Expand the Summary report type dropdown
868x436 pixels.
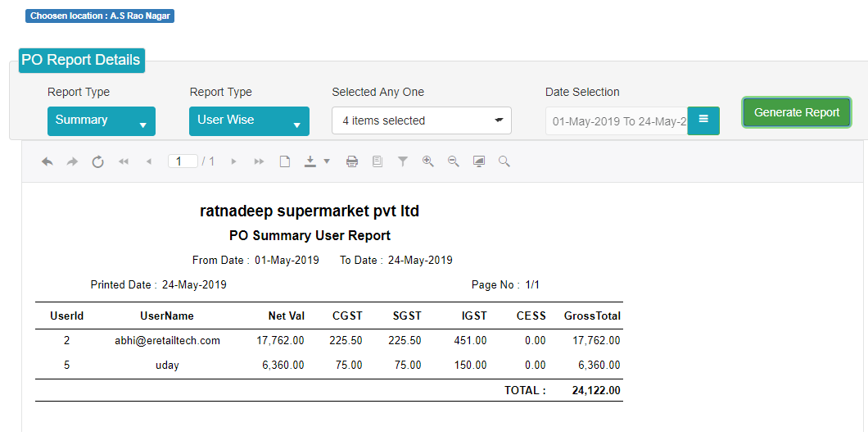[x=102, y=121]
